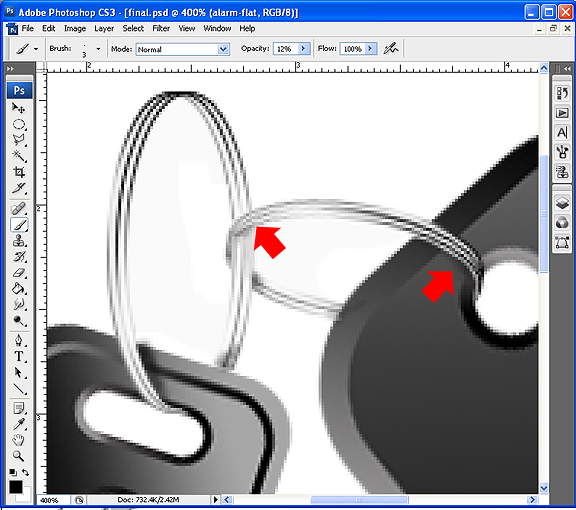Open the History panel icon
Image resolution: width=576 pixels, height=510 pixels.
(562, 93)
